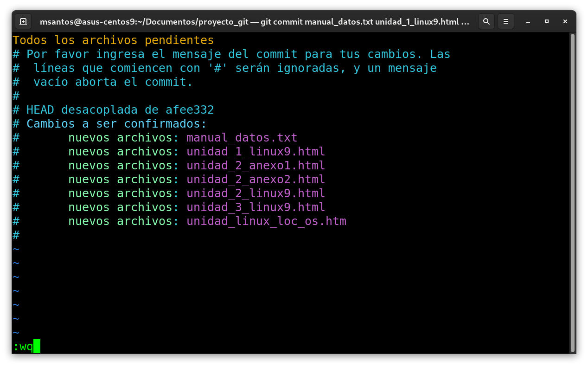Image resolution: width=588 pixels, height=367 pixels.
Task: Click the unidad_2_anexo2.html entry
Action: (256, 180)
